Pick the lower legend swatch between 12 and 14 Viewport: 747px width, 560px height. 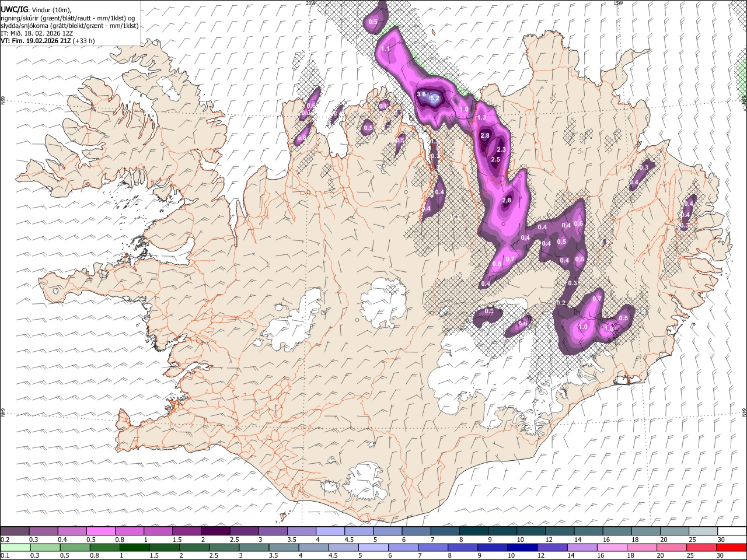pyautogui.click(x=553, y=547)
